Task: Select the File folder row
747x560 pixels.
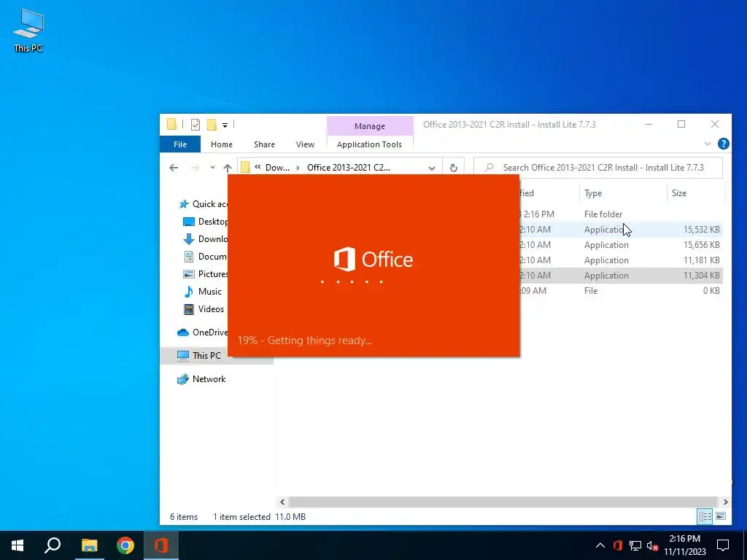Action: click(619, 214)
